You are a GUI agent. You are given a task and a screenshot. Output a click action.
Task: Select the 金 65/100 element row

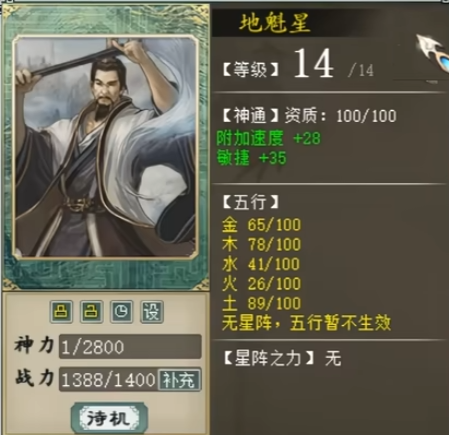pos(261,225)
